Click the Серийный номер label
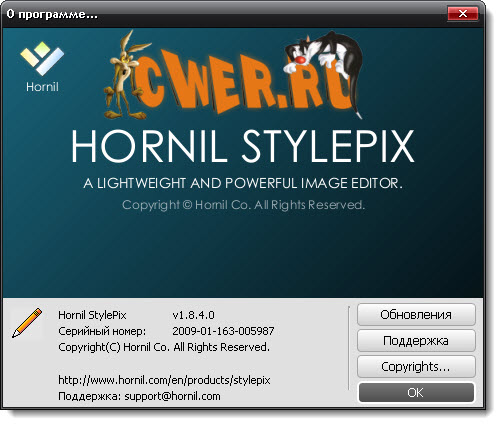Viewport: 501px width, 425px height. [x=102, y=331]
